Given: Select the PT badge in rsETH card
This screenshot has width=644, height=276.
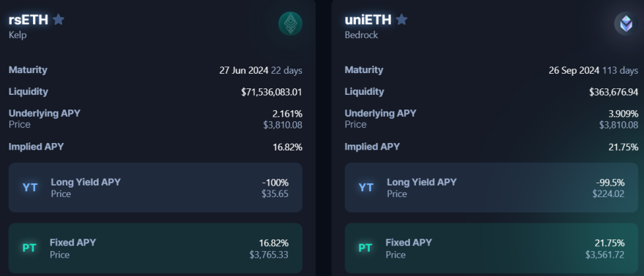Looking at the screenshot, I should click(x=29, y=248).
